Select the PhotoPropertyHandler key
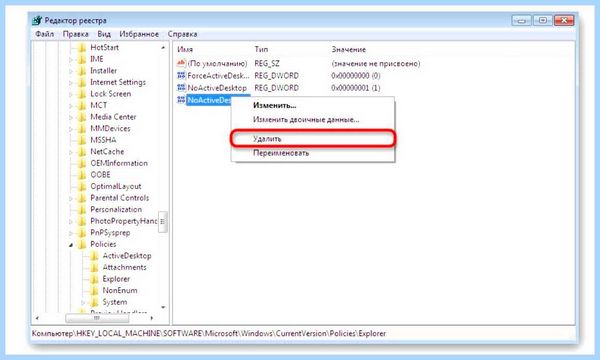Screen dimensions: 600x360 [124, 221]
